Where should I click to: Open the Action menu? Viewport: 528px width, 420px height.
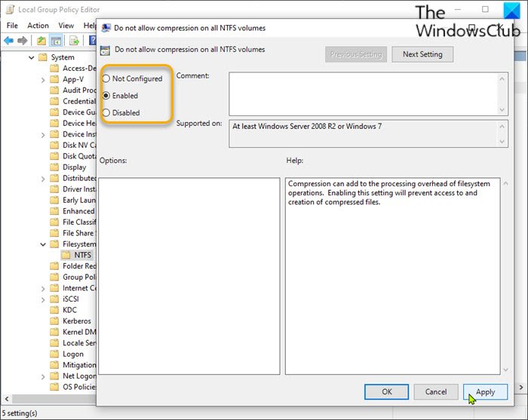pos(38,26)
